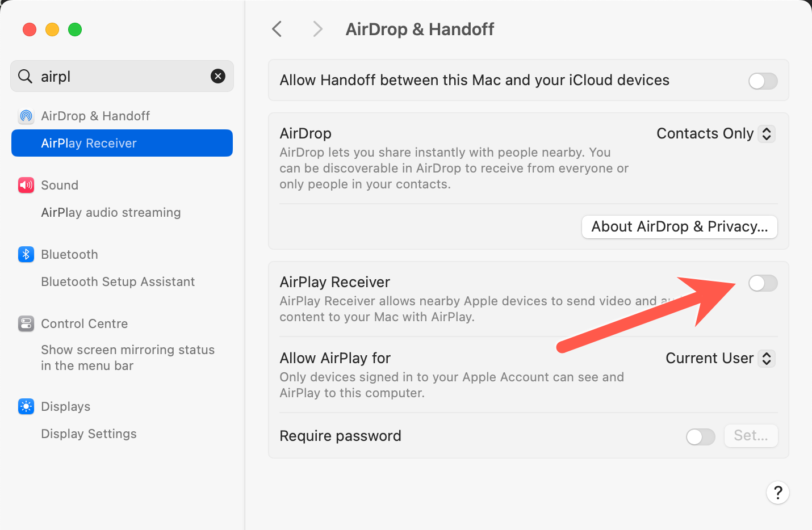This screenshot has height=530, width=812.
Task: Open the Allow AirPlay for Current User dropdown
Action: 720,358
